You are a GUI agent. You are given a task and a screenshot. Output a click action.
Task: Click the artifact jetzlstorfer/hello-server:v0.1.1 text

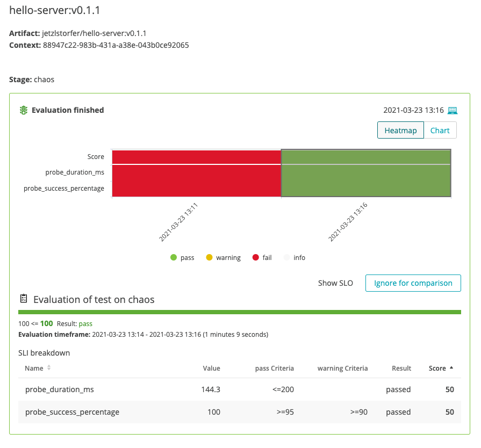94,33
